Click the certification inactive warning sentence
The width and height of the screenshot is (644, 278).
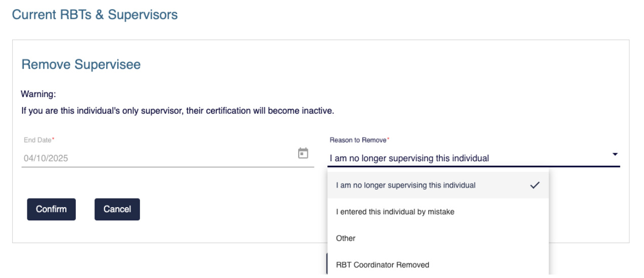tap(177, 110)
